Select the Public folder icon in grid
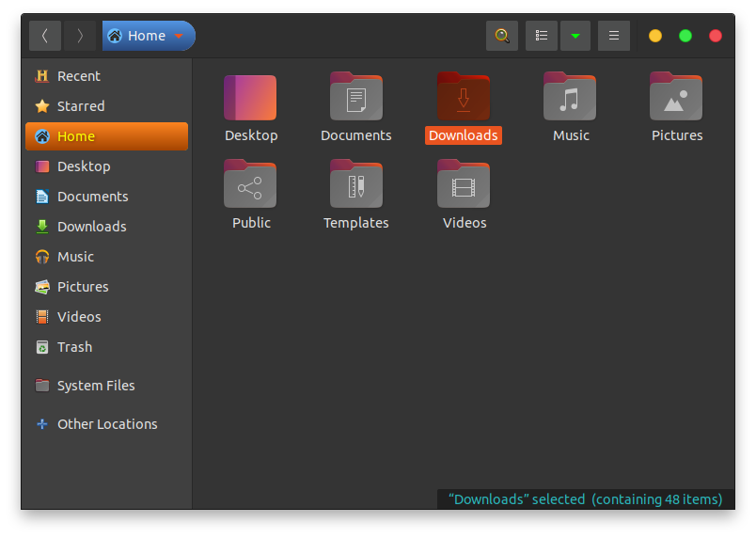The height and width of the screenshot is (538, 756). [250, 183]
